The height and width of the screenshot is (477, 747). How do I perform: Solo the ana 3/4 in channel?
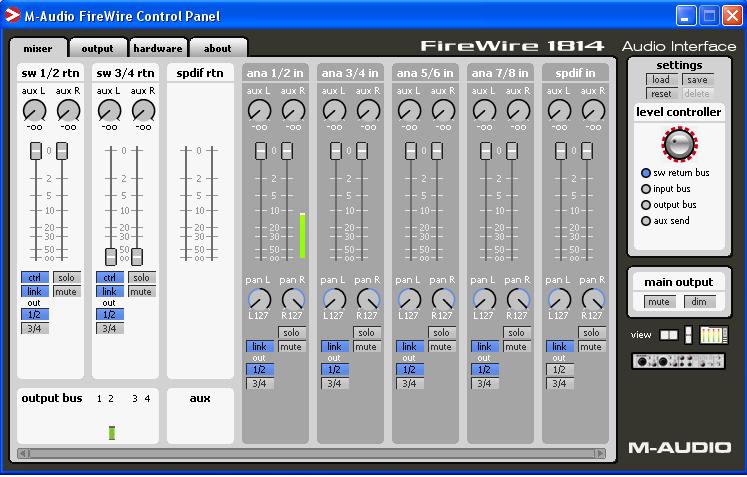point(366,333)
